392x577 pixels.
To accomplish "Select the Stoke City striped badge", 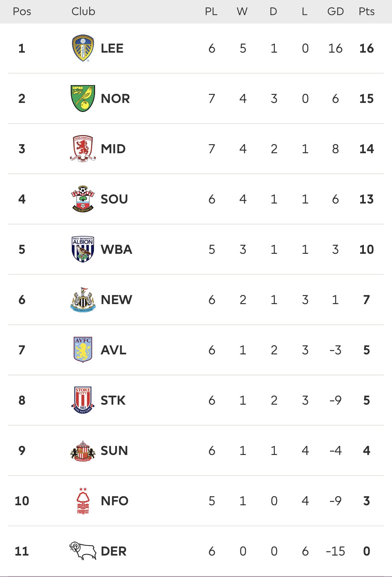I will 83,400.
